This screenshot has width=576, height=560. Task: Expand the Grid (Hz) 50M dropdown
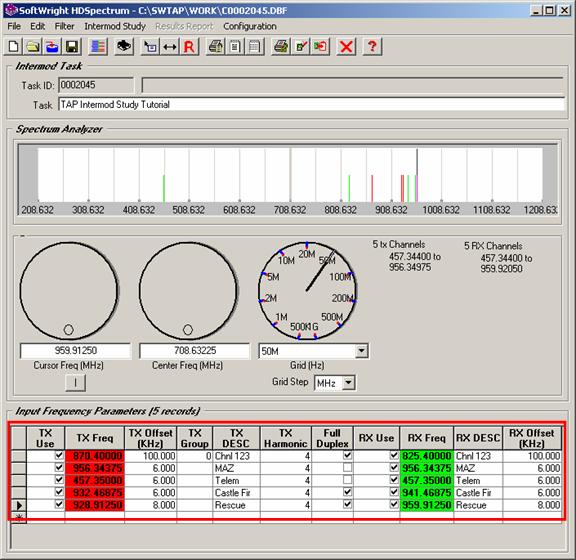coord(362,351)
